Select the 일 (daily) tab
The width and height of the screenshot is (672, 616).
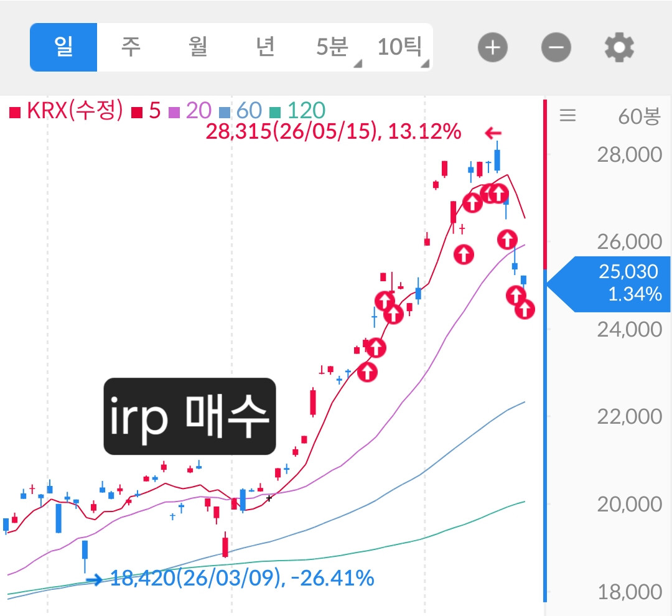(x=63, y=47)
